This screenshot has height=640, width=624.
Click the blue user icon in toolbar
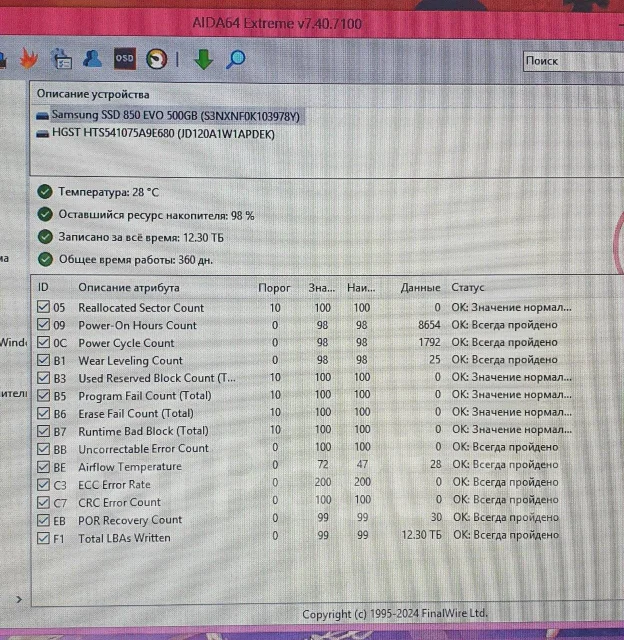[x=92, y=58]
